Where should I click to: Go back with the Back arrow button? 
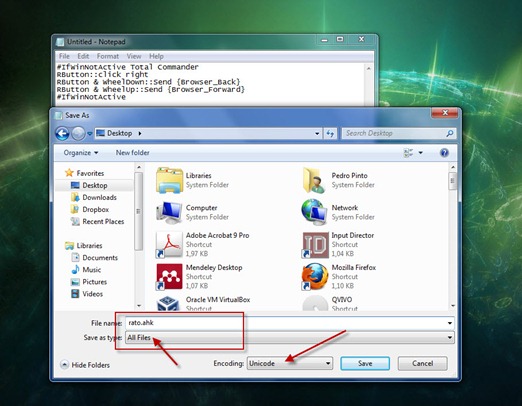coord(62,134)
